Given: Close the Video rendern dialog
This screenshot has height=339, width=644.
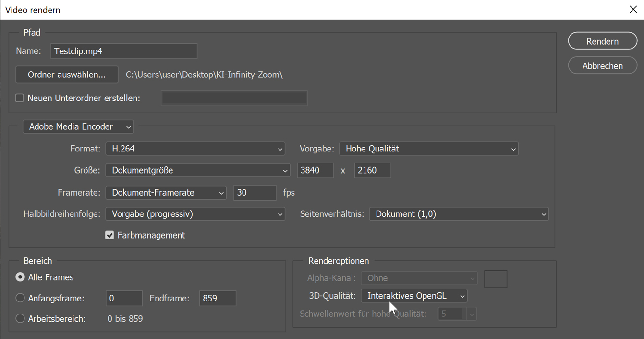Looking at the screenshot, I should coord(633,10).
